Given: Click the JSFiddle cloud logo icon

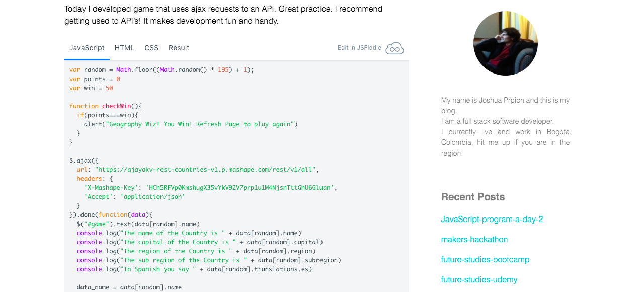Looking at the screenshot, I should 394,48.
